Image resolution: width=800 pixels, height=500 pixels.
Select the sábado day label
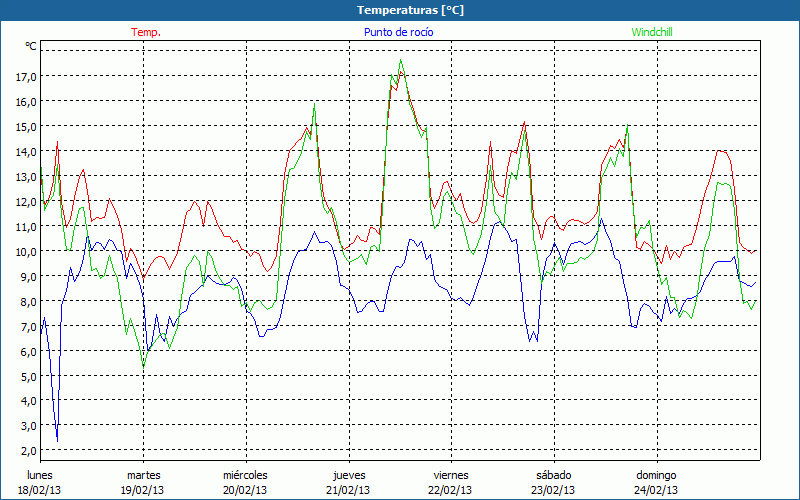pos(554,475)
